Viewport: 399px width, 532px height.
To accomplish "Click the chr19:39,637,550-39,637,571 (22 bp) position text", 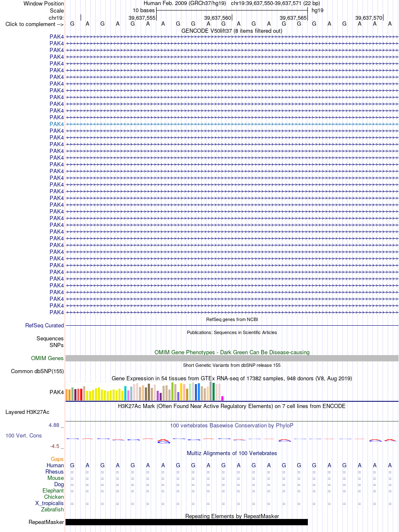I will tap(276, 3).
